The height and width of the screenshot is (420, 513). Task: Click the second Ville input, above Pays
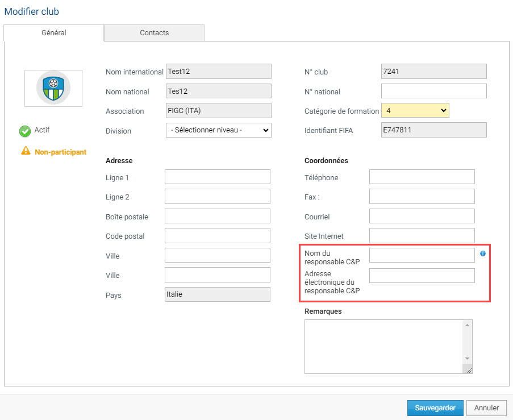point(218,275)
